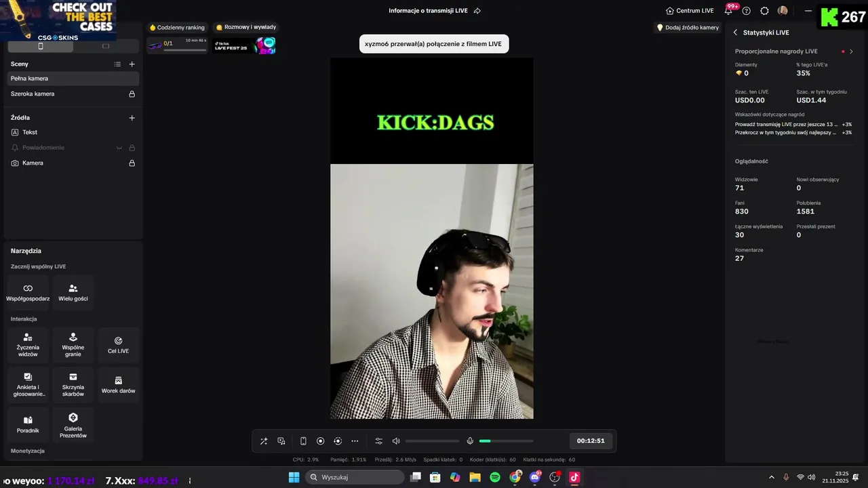Viewport: 868px width, 488px height.
Task: Switch to landscape layout mode
Action: 106,46
